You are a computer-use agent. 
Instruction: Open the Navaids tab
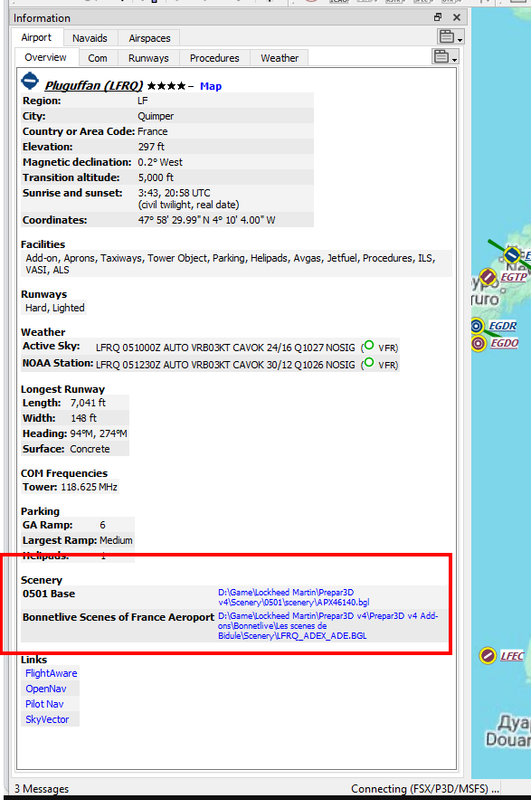[x=90, y=38]
